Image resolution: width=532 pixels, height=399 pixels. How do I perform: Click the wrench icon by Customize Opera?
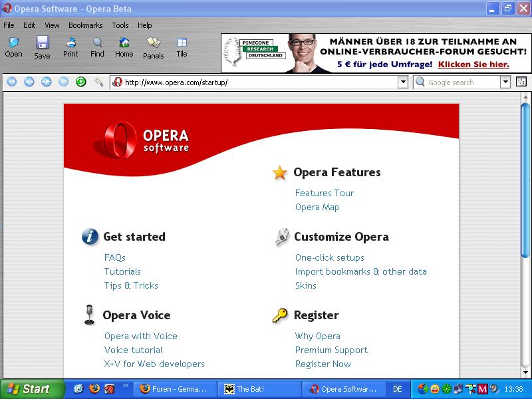click(x=282, y=237)
